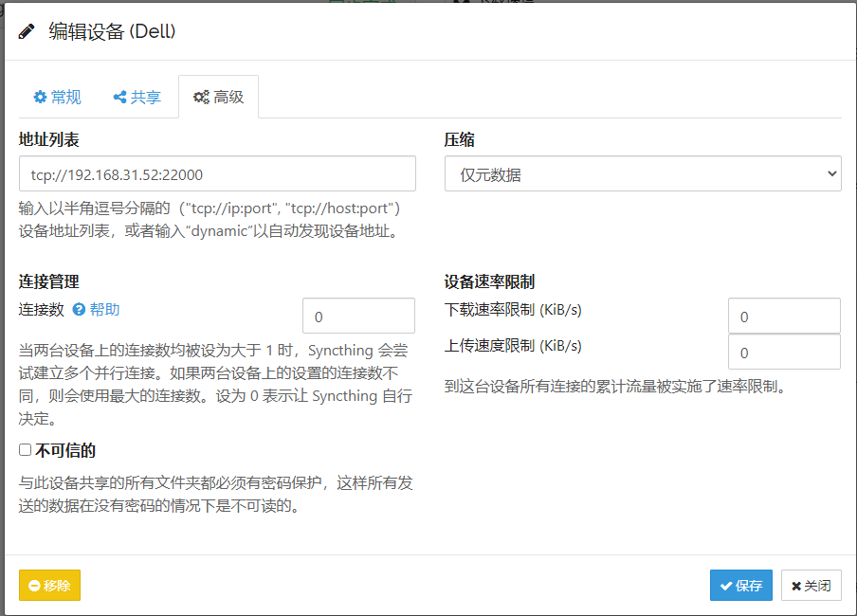857x616 pixels.
Task: Click into the 上传速度限制 input field
Action: click(784, 353)
